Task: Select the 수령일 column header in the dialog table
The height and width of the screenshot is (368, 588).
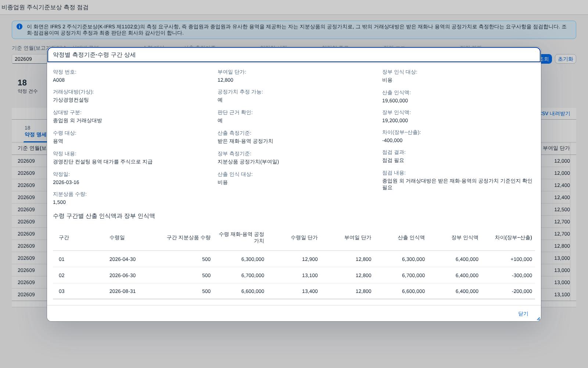Action: click(117, 238)
